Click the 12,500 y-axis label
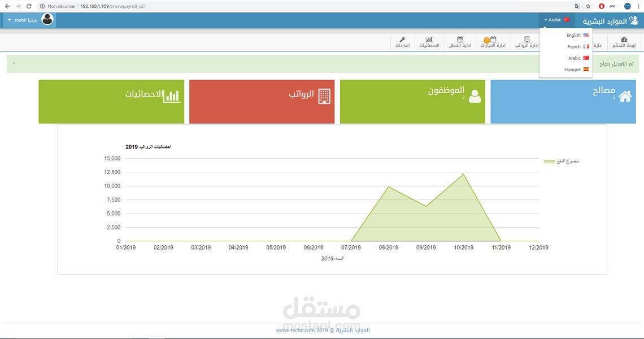The height and width of the screenshot is (339, 644). 112,172
